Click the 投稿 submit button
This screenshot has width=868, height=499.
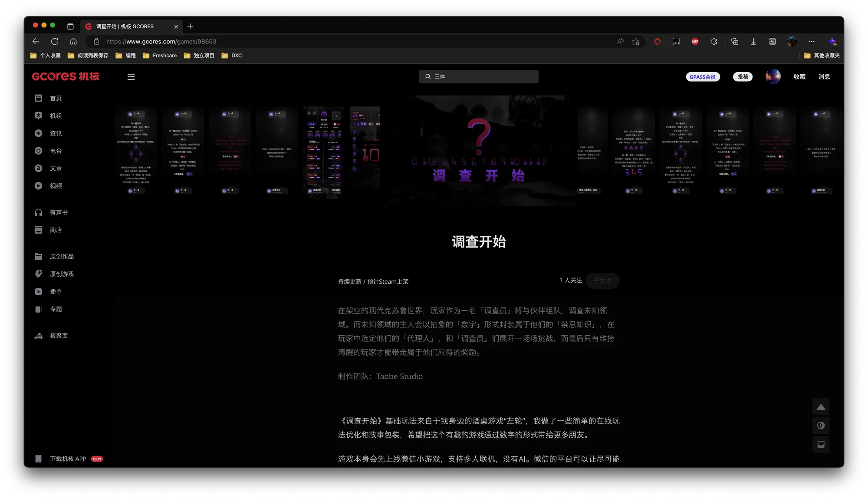coord(743,77)
